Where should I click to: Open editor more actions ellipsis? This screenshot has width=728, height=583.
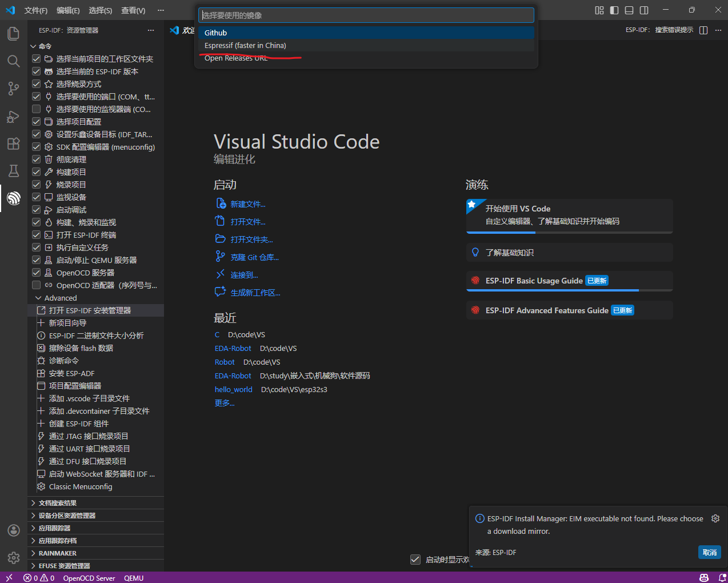[x=718, y=30]
